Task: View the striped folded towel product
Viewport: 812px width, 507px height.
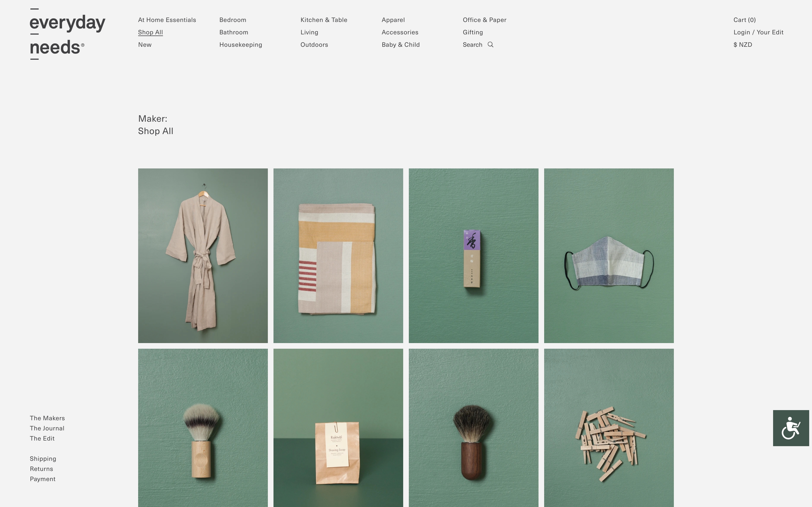Action: tap(338, 255)
